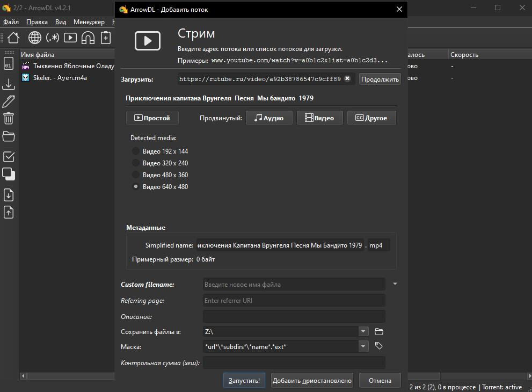Click the Продолжить button
532x392 pixels.
380,79
